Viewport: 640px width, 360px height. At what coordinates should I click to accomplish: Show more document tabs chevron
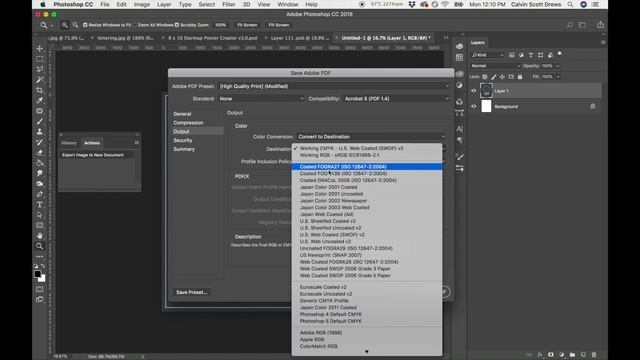click(x=446, y=38)
